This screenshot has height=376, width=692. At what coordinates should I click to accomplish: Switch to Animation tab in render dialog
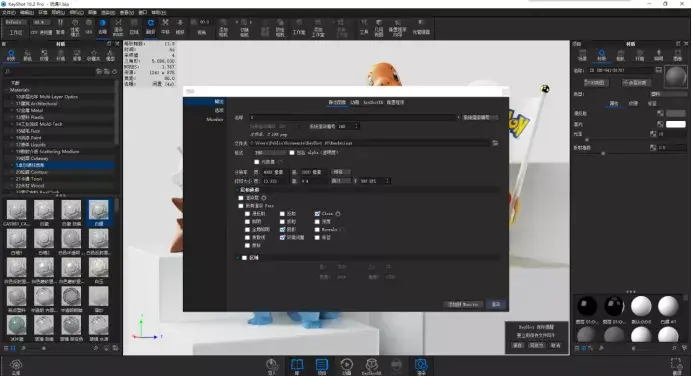point(355,102)
